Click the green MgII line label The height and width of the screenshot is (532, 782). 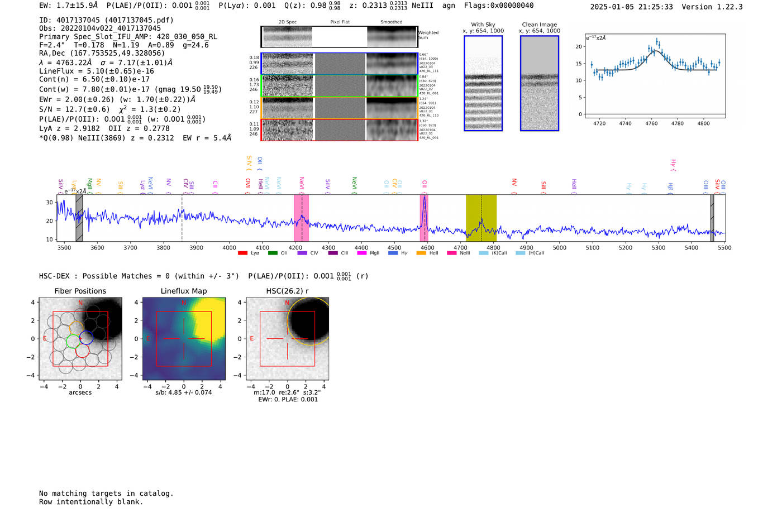click(89, 185)
